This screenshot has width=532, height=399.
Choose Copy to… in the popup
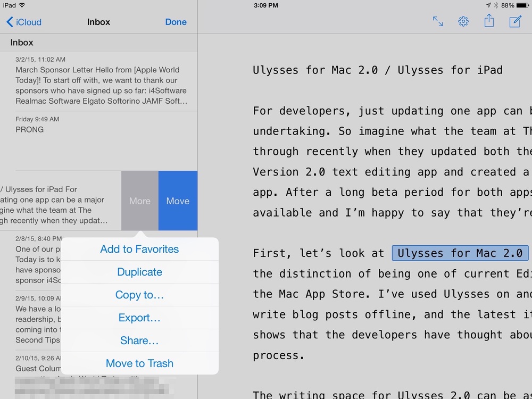[139, 295]
